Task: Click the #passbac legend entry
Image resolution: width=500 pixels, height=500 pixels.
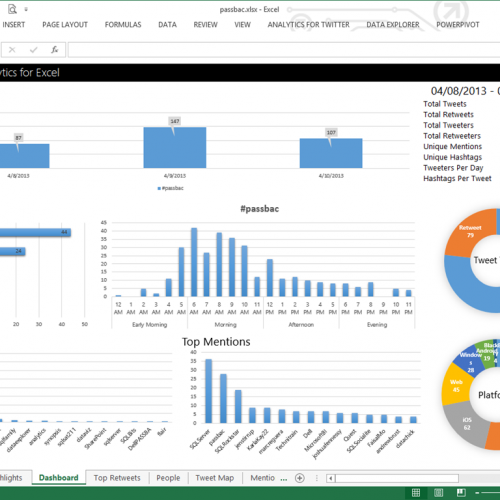Action: click(x=170, y=188)
